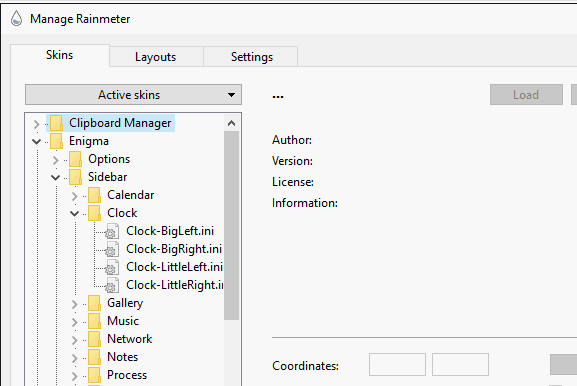Image resolution: width=577 pixels, height=386 pixels.
Task: Click the Calendar folder icon
Action: [x=95, y=195]
